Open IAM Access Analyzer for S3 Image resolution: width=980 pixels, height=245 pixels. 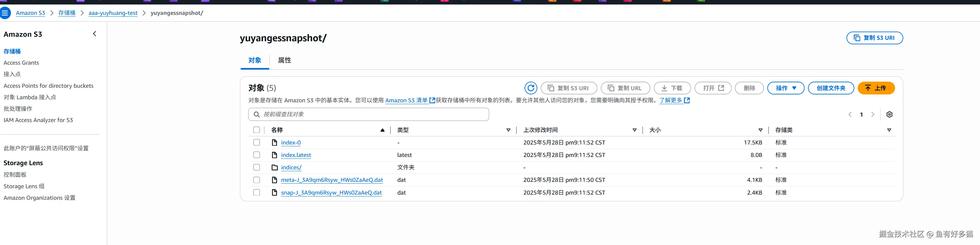click(x=38, y=120)
